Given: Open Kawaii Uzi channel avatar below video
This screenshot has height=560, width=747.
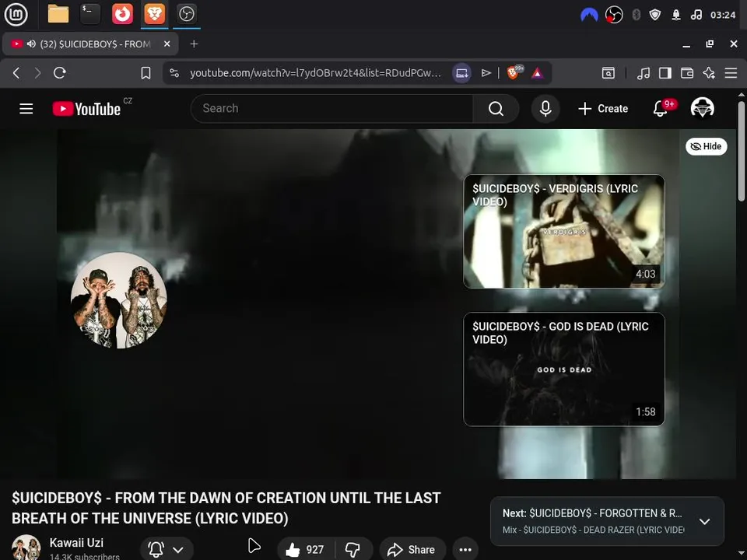Looking at the screenshot, I should [26, 548].
